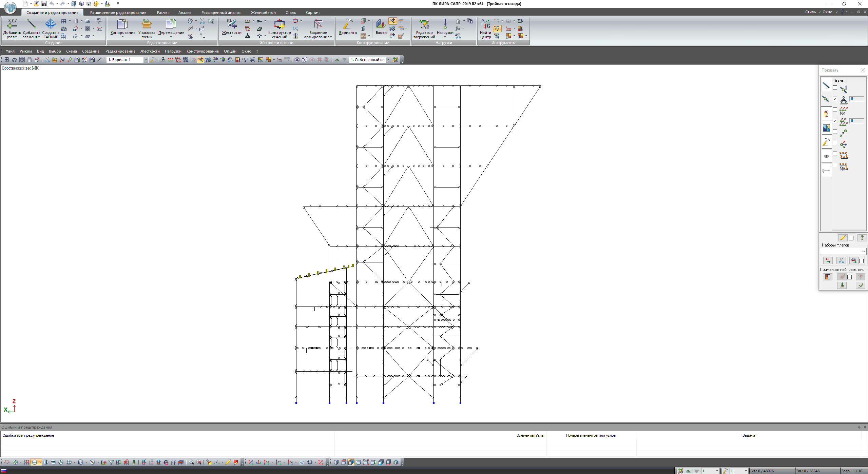The image size is (868, 474).
Task: Click the green checkmark apply button in Показать
Action: pyautogui.click(x=861, y=285)
